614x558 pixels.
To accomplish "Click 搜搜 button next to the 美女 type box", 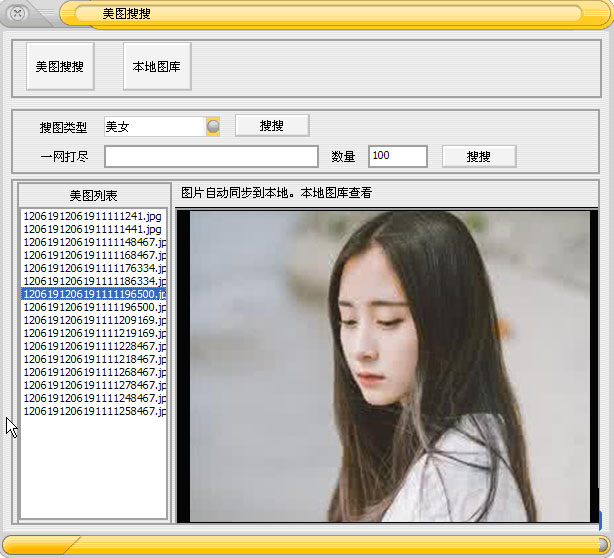I will coord(272,126).
